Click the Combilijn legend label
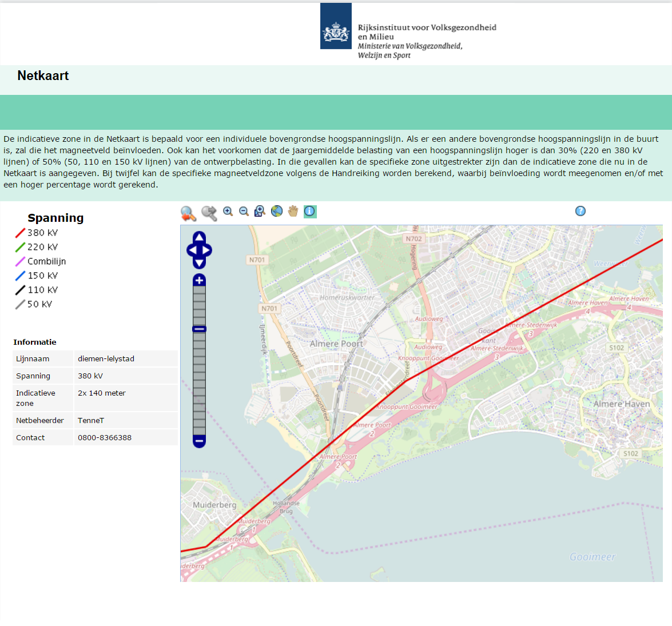 pos(47,261)
